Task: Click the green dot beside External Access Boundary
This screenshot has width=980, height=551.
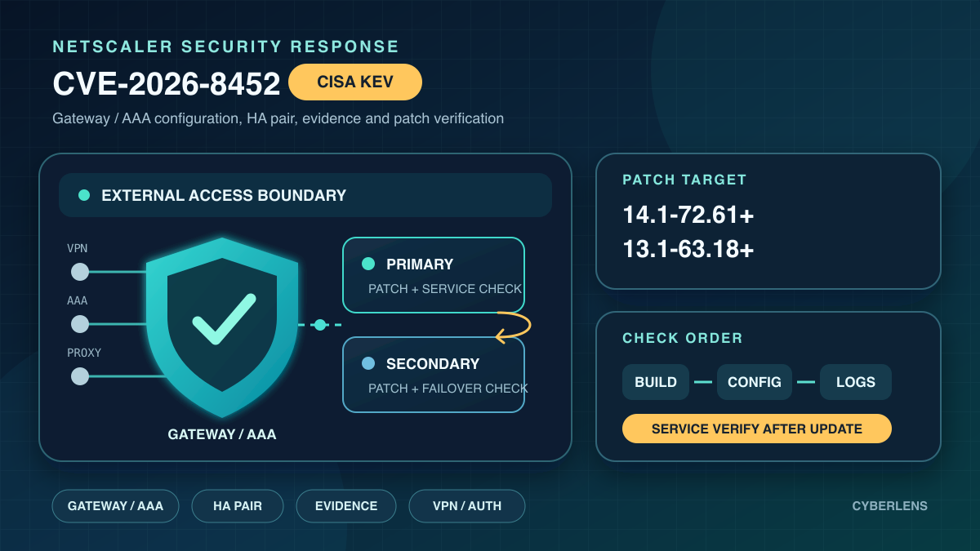Action: [83, 195]
